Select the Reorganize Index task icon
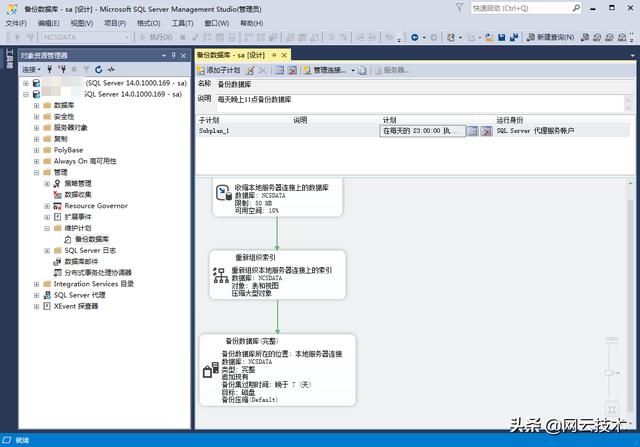640x447 pixels. pyautogui.click(x=221, y=275)
